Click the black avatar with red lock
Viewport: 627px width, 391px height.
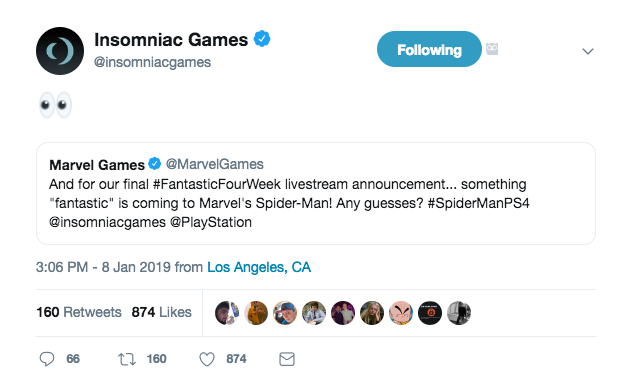click(430, 313)
